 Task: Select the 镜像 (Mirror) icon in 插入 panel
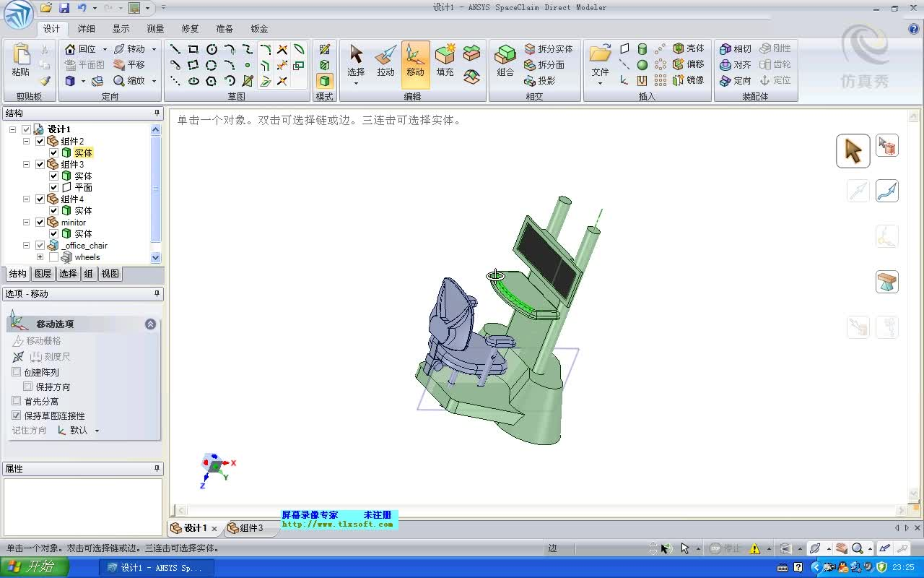679,80
